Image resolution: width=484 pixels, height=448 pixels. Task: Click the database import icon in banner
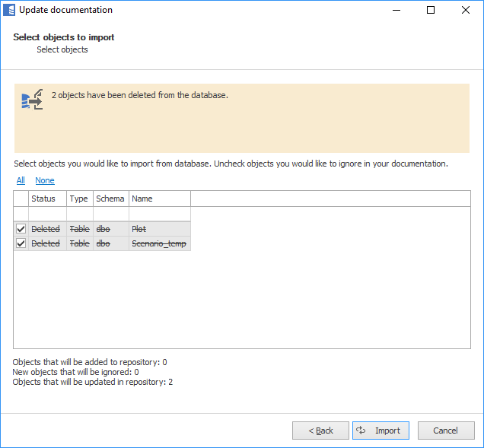[32, 100]
